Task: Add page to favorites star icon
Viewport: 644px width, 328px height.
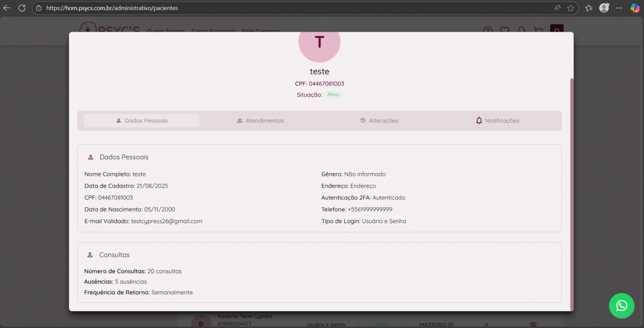Action: (570, 8)
